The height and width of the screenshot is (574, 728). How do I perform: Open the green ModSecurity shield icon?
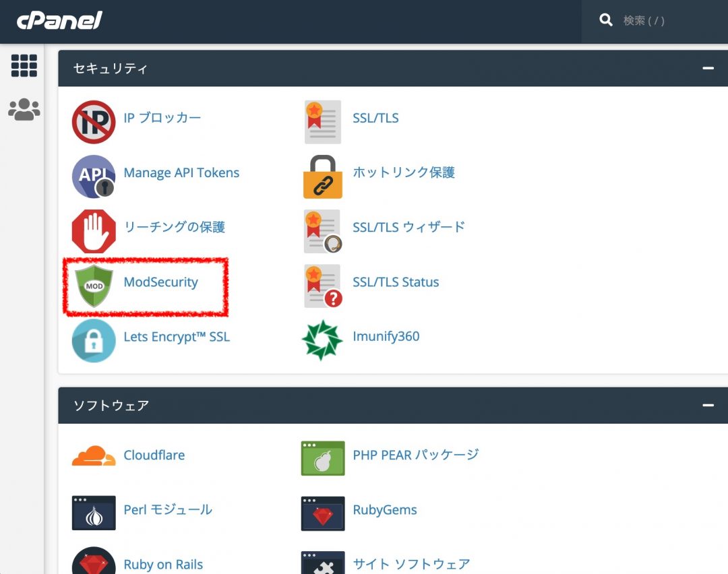(x=94, y=286)
